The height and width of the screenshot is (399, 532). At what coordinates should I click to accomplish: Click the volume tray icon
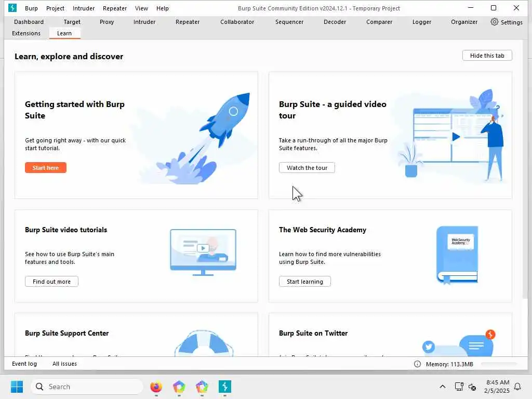click(472, 387)
